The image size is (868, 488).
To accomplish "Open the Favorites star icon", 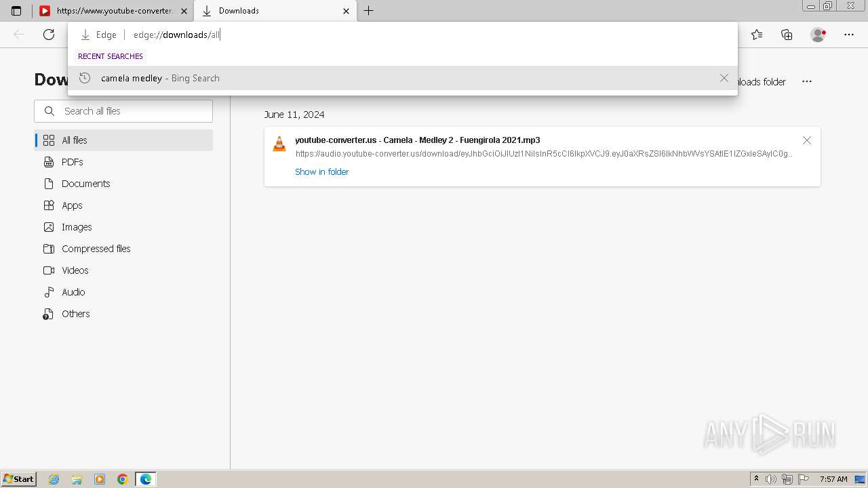I will [757, 35].
